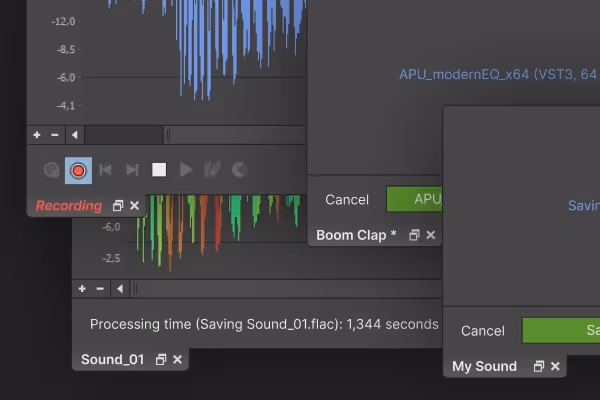The image size is (600, 400).
Task: Click the 'Processing time (Saving Sound_01.flac)' status text
Action: click(264, 324)
